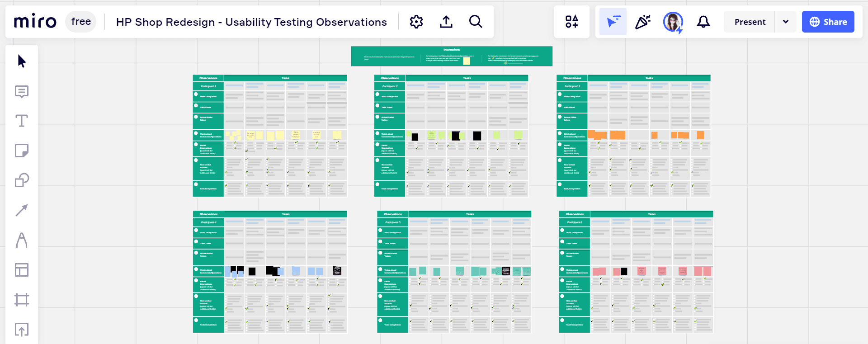Click white circle beside Task Times, Participant 2

tap(377, 105)
